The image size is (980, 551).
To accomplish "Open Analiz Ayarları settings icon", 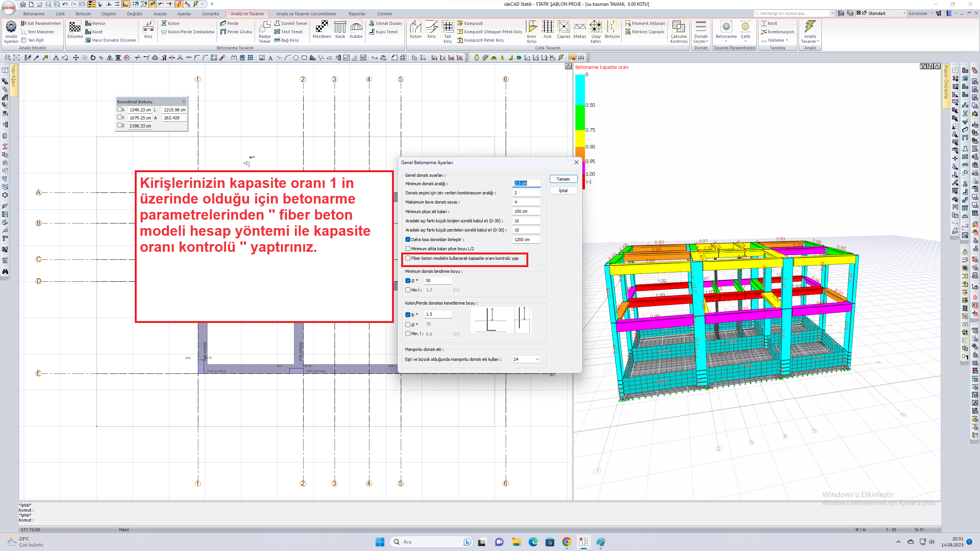I will (x=11, y=32).
